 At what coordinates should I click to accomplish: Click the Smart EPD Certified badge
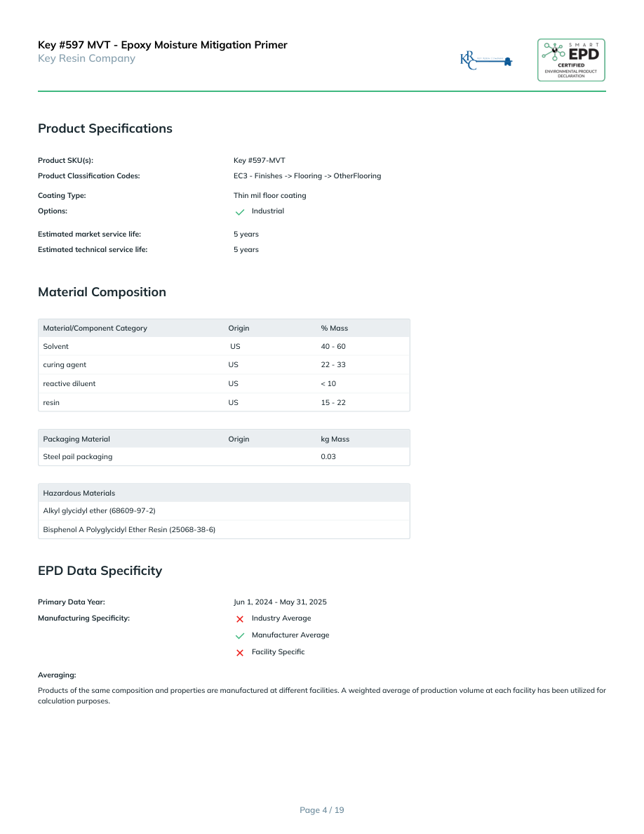click(x=571, y=60)
